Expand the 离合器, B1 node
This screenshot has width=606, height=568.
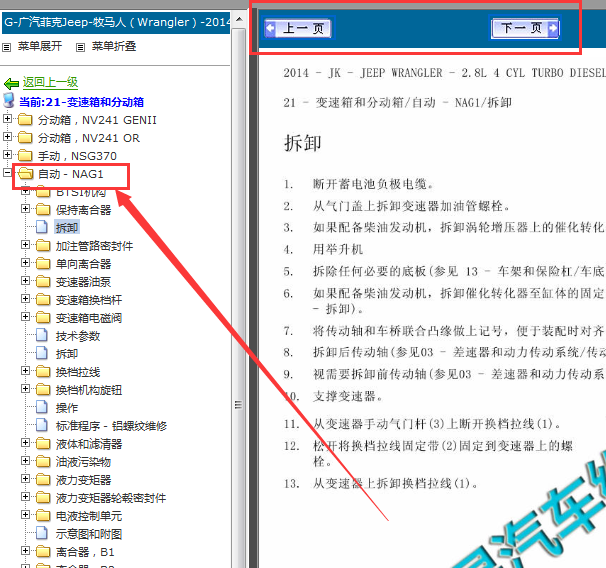click(x=25, y=551)
